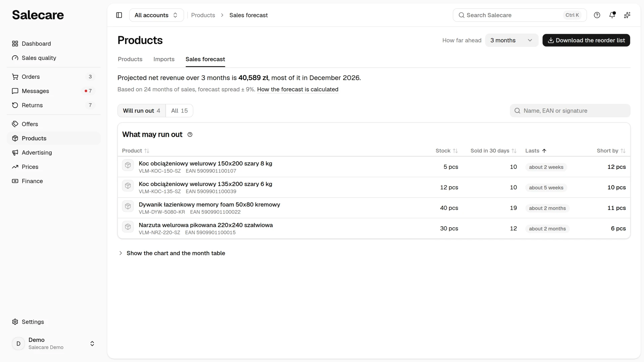
Task: Open the All accounts dropdown
Action: pos(156,15)
